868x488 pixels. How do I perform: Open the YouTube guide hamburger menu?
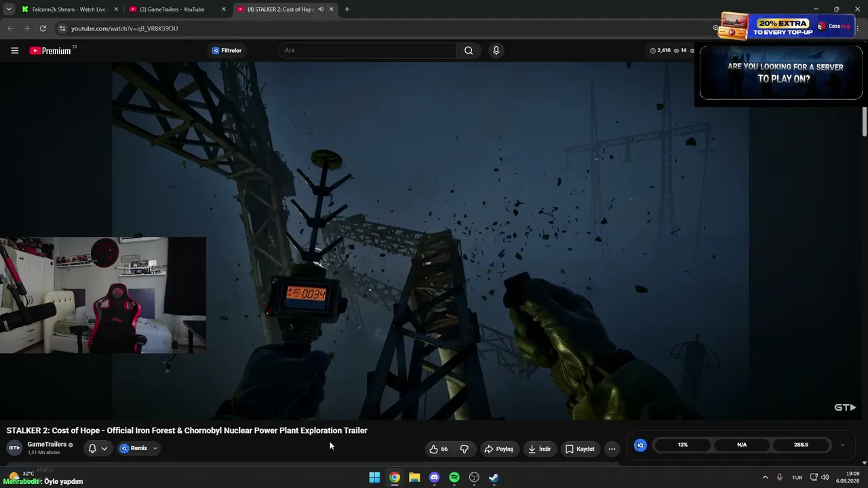click(x=14, y=50)
